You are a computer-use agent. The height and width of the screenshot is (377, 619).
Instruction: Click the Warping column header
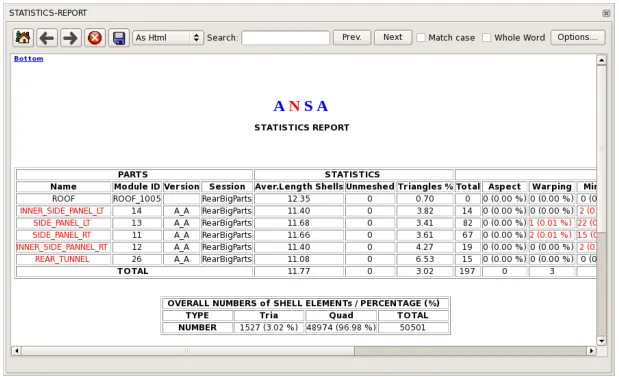(x=551, y=187)
